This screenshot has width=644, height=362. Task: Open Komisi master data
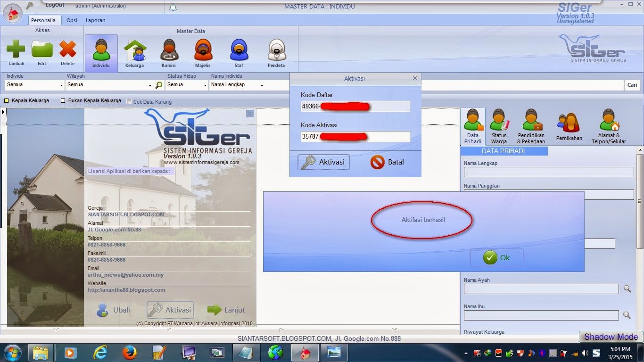[x=169, y=53]
